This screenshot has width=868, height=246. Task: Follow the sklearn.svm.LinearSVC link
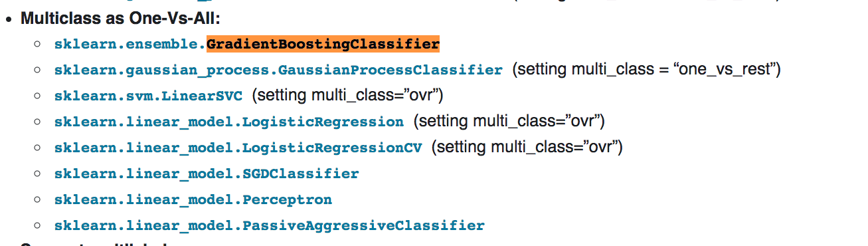pyautogui.click(x=148, y=96)
